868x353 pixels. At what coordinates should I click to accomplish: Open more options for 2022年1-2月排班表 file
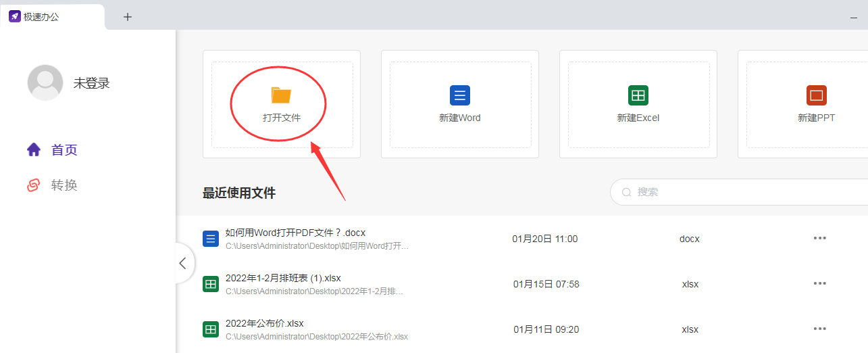[x=820, y=283]
